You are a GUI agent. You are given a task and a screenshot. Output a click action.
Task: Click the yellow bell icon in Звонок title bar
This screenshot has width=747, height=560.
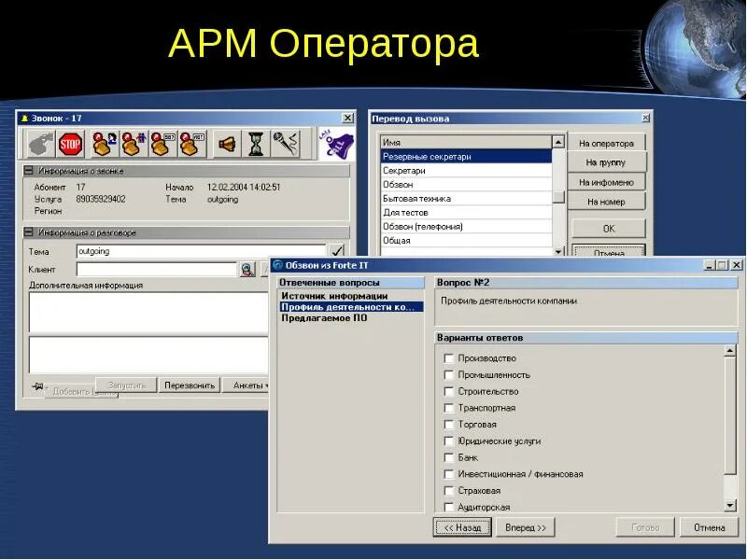[x=25, y=119]
